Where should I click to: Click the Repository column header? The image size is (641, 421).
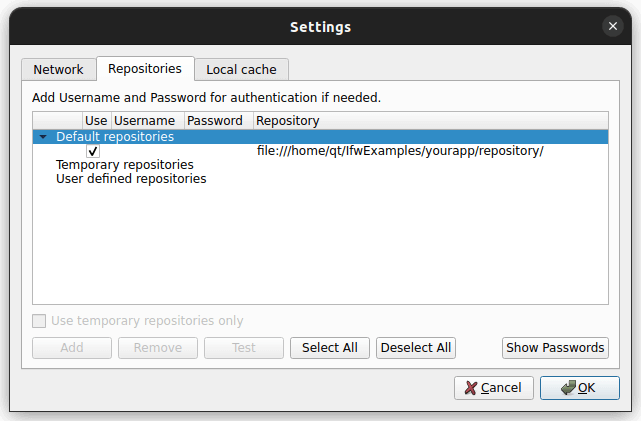coord(288,121)
